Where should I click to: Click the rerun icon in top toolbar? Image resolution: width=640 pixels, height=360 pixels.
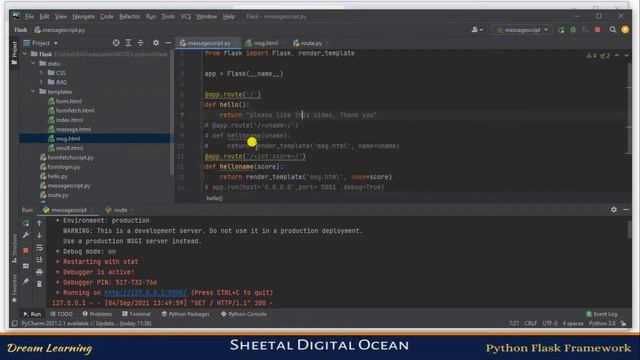pos(561,30)
